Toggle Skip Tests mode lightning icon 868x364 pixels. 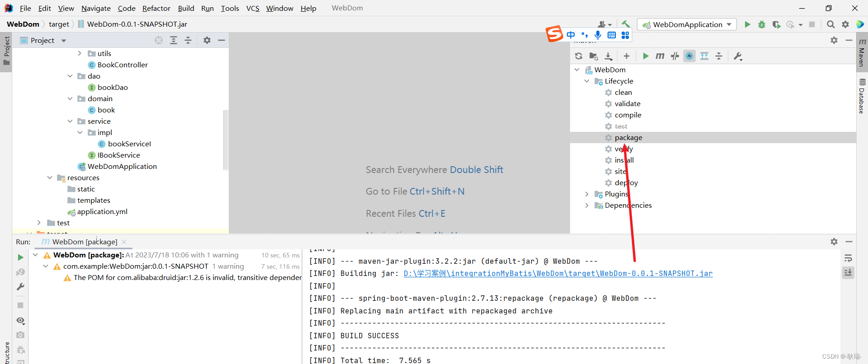(x=689, y=56)
